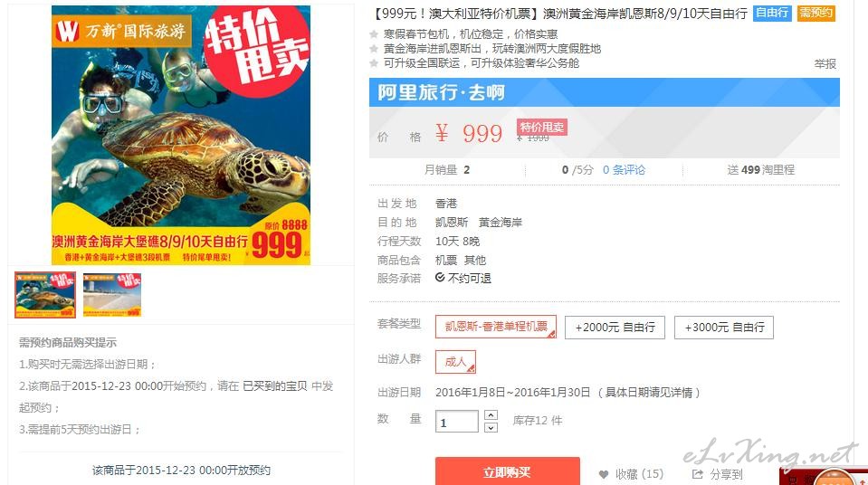Click the 特价甩卖 red price badge
Viewport: 868px width, 485px height.
tap(541, 128)
